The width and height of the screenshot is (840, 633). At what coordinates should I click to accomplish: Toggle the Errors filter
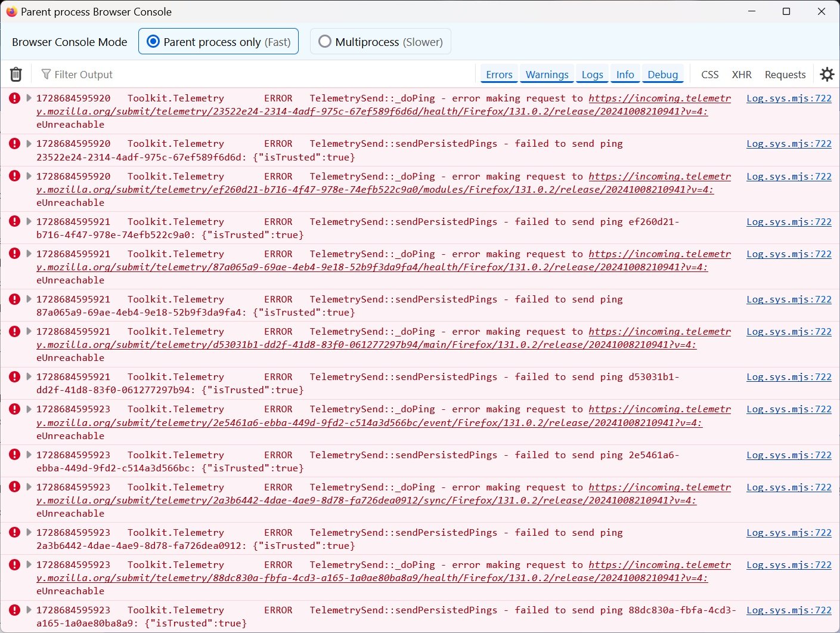[499, 75]
